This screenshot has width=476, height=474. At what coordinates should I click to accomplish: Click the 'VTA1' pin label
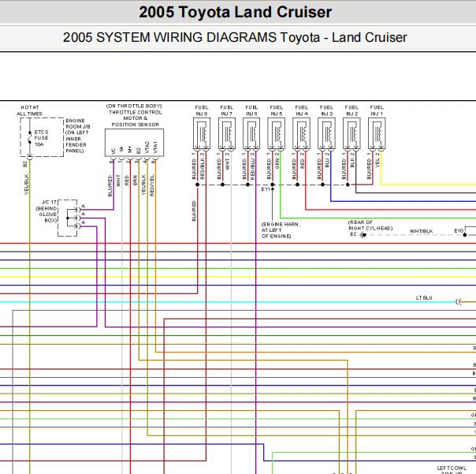[x=155, y=147]
